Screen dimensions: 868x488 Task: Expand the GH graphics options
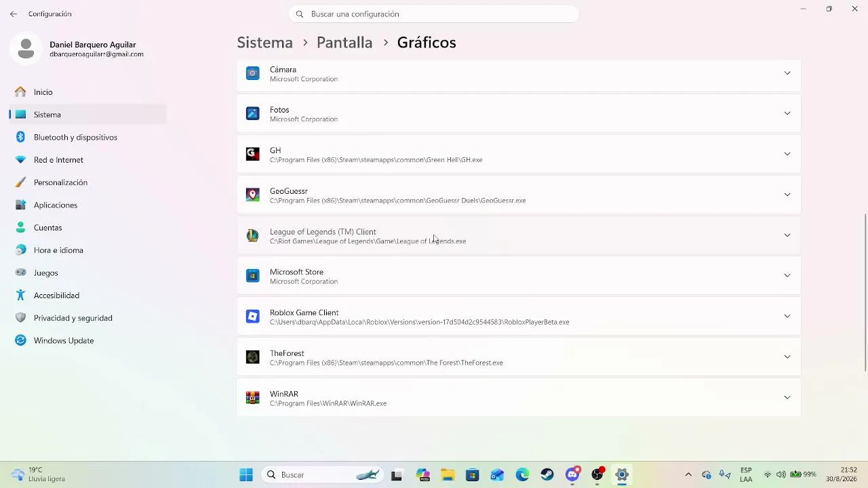pos(787,154)
